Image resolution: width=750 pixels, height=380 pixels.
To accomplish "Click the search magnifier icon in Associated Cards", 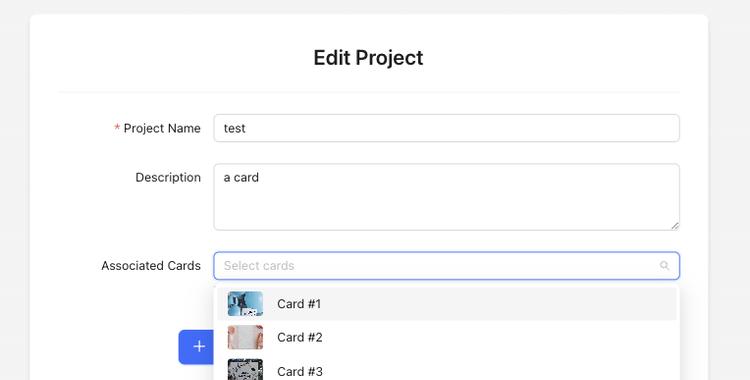I will (x=664, y=265).
